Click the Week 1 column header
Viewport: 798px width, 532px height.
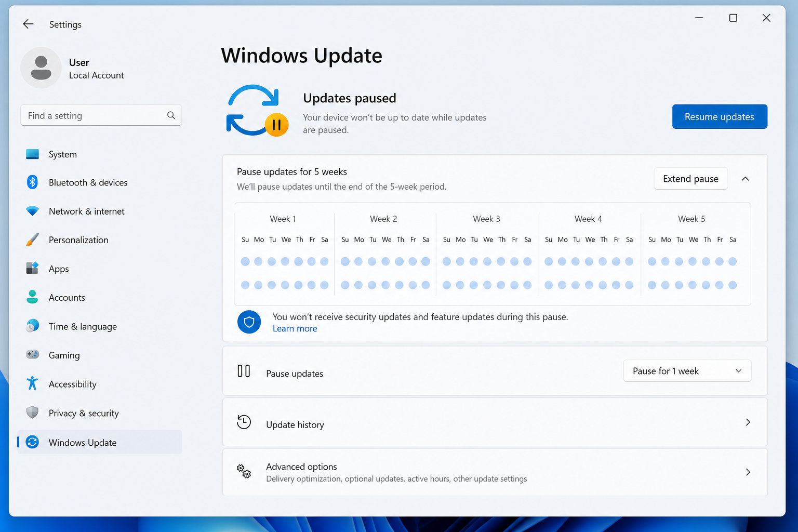[283, 219]
